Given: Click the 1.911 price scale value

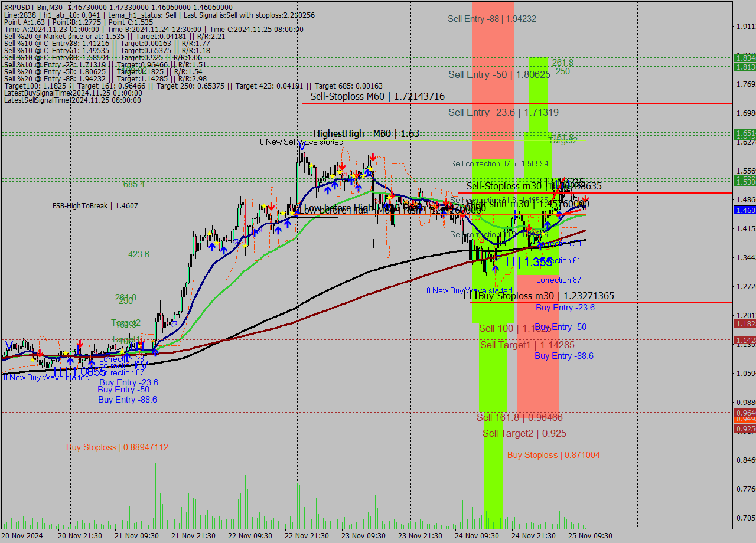Looking at the screenshot, I should (x=746, y=26).
